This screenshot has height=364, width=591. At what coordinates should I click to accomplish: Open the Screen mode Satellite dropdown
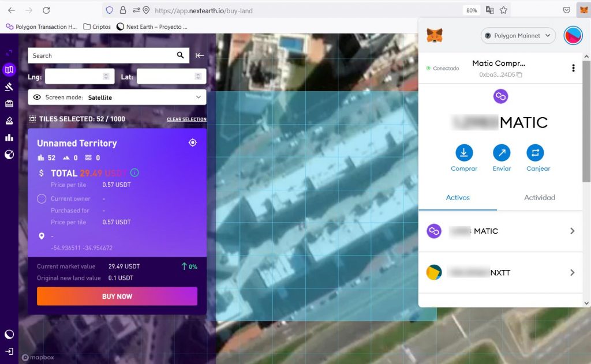click(x=117, y=97)
